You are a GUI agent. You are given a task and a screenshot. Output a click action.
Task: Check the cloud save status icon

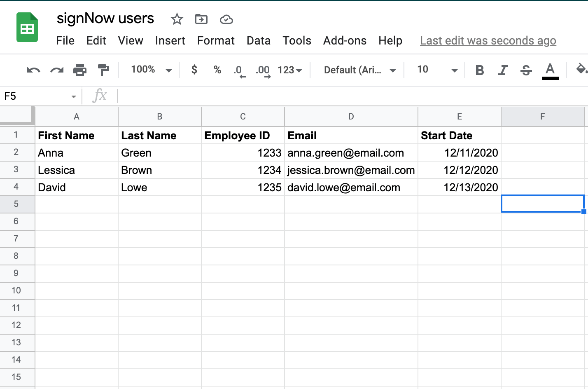point(226,19)
